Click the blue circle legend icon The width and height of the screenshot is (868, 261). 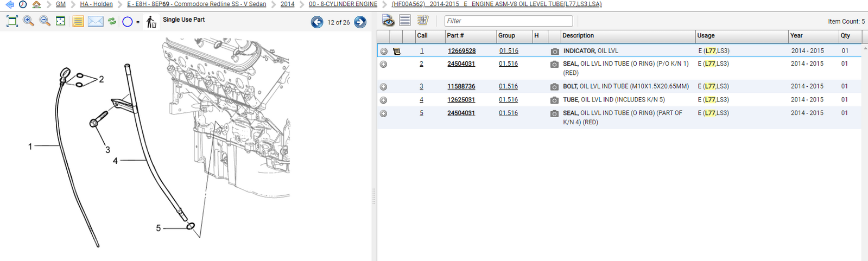pyautogui.click(x=128, y=22)
